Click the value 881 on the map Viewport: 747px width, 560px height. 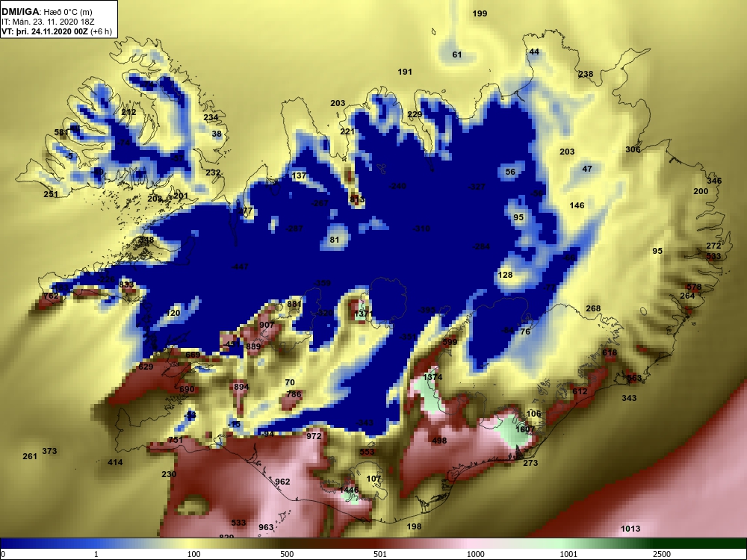[294, 304]
